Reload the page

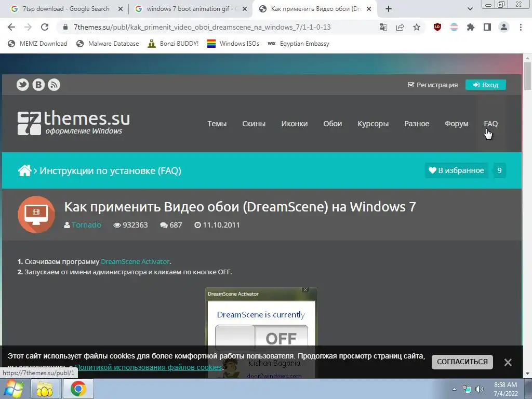coord(45,27)
